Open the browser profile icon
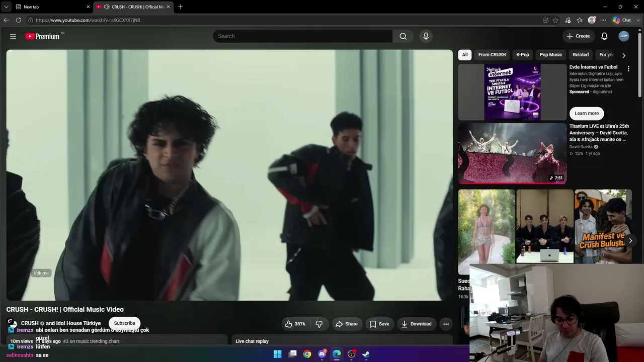 click(x=592, y=20)
